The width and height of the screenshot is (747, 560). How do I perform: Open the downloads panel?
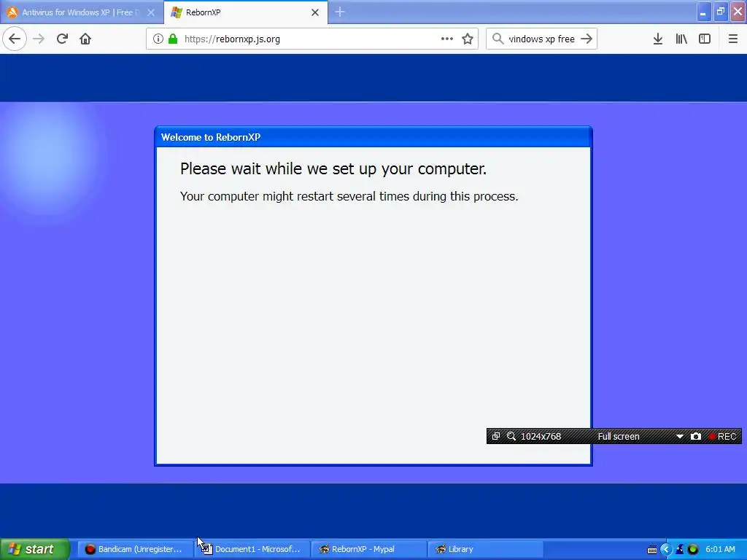pyautogui.click(x=658, y=39)
